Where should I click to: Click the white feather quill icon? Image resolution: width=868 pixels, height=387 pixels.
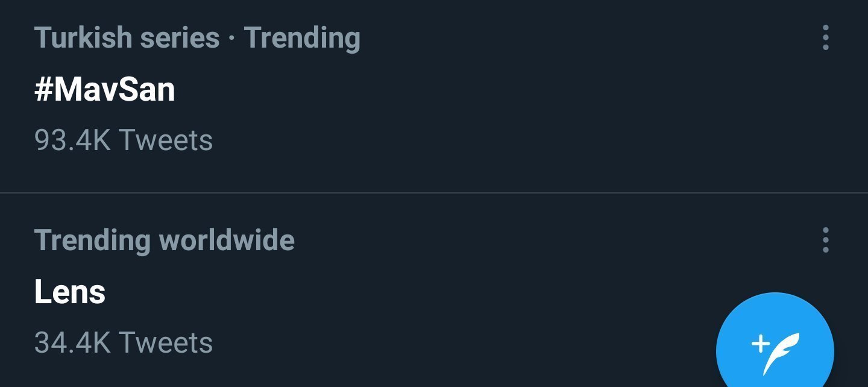[x=782, y=354]
